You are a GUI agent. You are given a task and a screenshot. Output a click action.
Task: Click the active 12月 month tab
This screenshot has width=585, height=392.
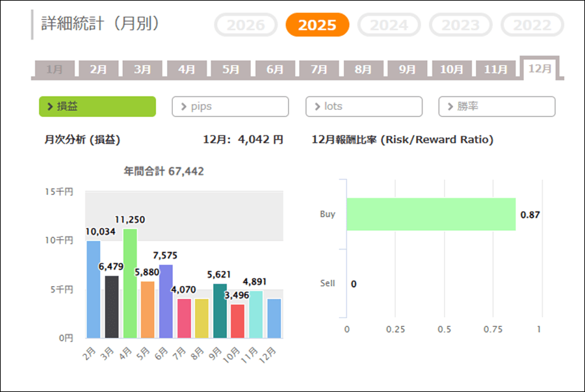pyautogui.click(x=540, y=68)
